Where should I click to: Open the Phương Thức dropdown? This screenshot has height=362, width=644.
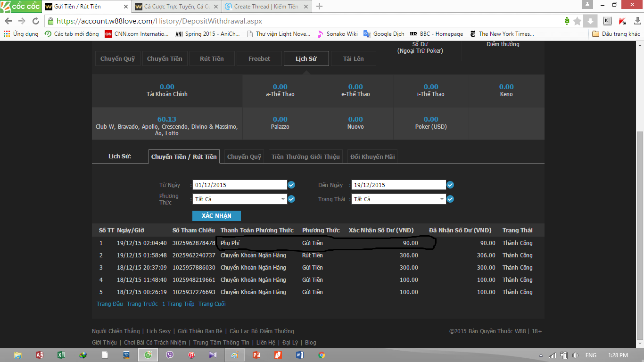coord(239,199)
